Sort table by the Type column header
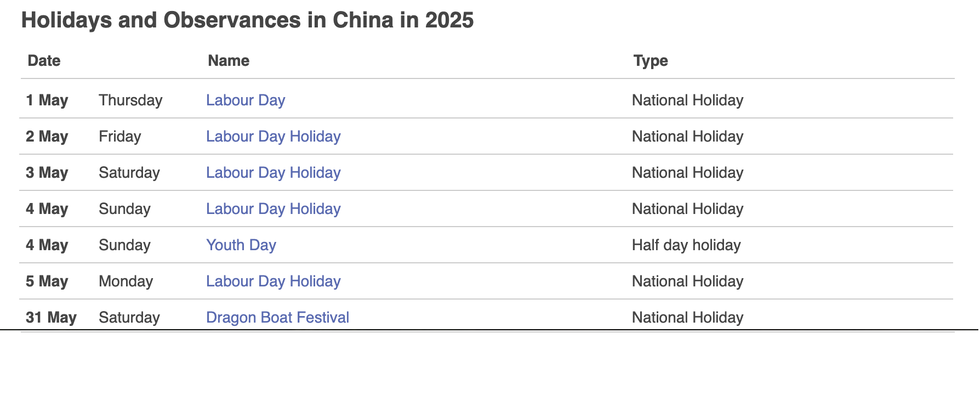 point(651,60)
